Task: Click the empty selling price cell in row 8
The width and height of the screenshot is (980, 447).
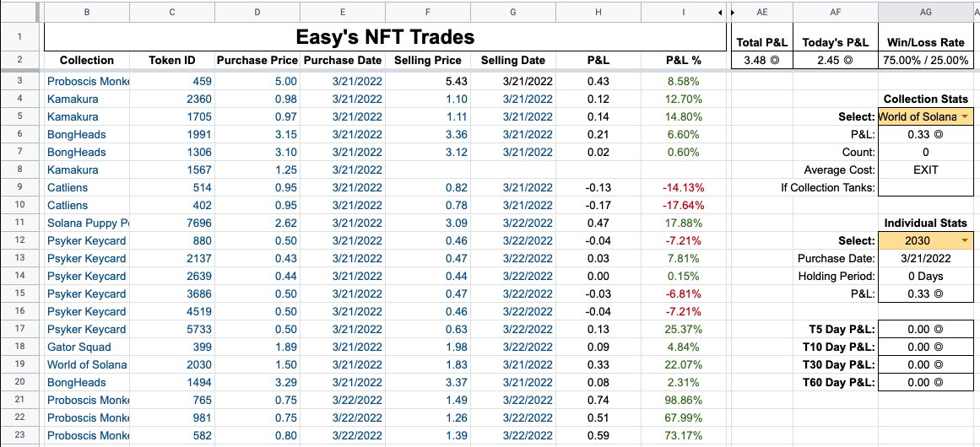Action: pos(427,170)
